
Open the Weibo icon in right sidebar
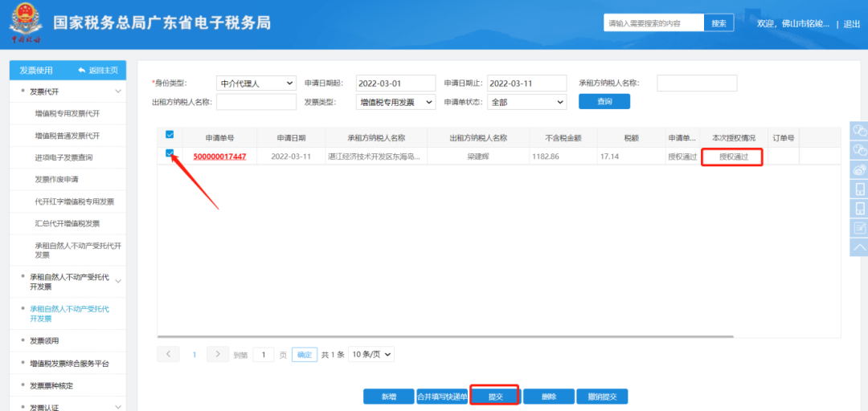(860, 170)
